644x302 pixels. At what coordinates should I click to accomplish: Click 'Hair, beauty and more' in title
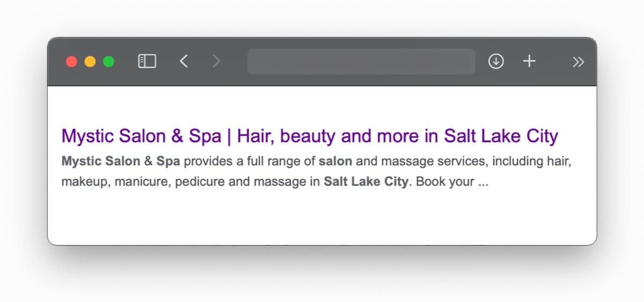coord(328,136)
